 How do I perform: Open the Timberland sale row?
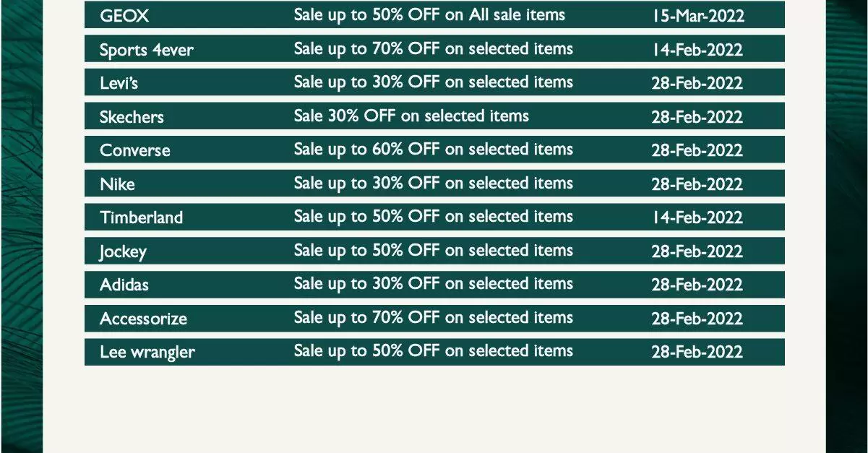click(x=434, y=217)
